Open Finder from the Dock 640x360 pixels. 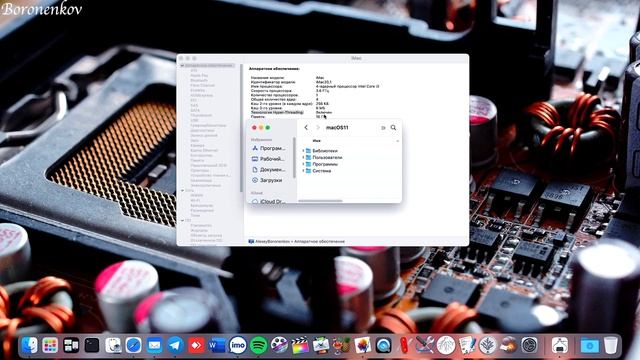click(29, 346)
